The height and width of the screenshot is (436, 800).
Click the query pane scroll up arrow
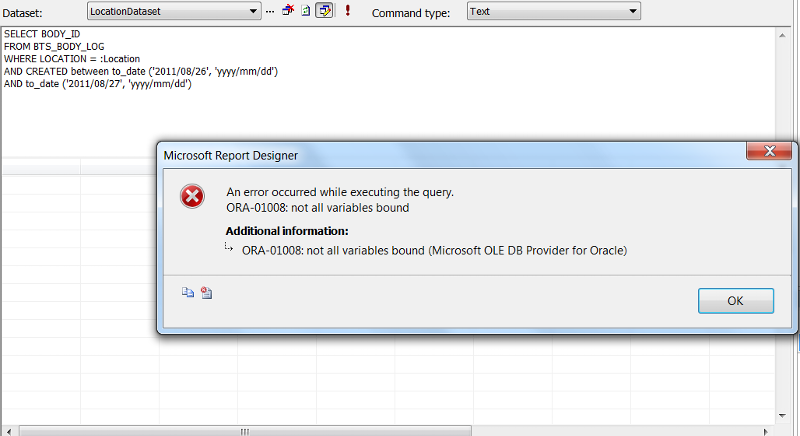(782, 35)
